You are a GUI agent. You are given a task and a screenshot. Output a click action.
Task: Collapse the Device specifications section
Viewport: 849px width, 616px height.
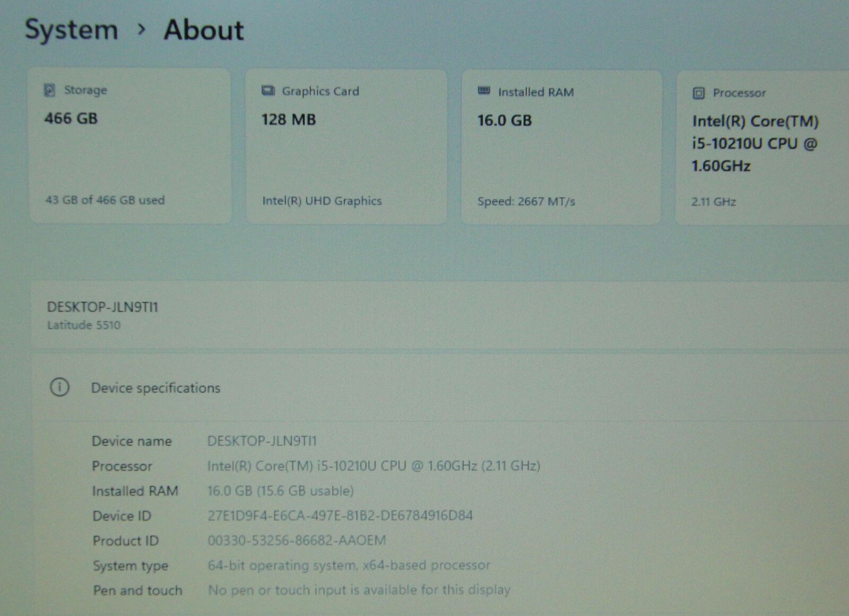[155, 388]
